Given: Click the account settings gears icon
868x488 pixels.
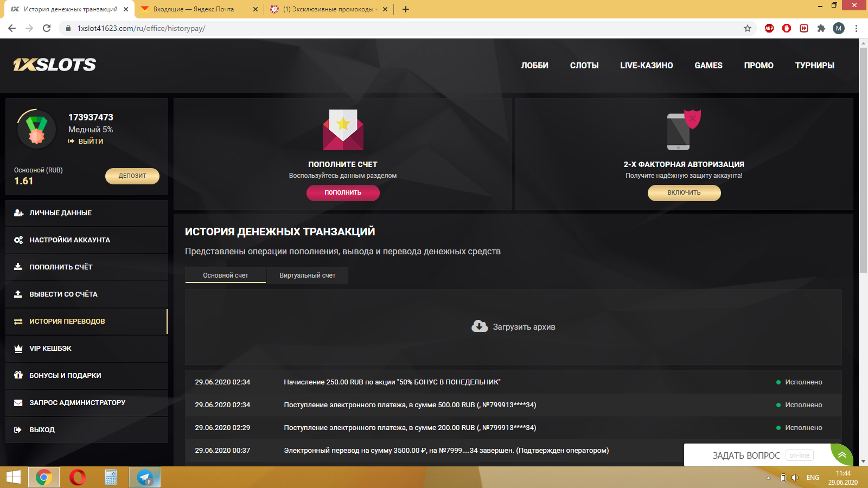Looking at the screenshot, I should click(18, 240).
